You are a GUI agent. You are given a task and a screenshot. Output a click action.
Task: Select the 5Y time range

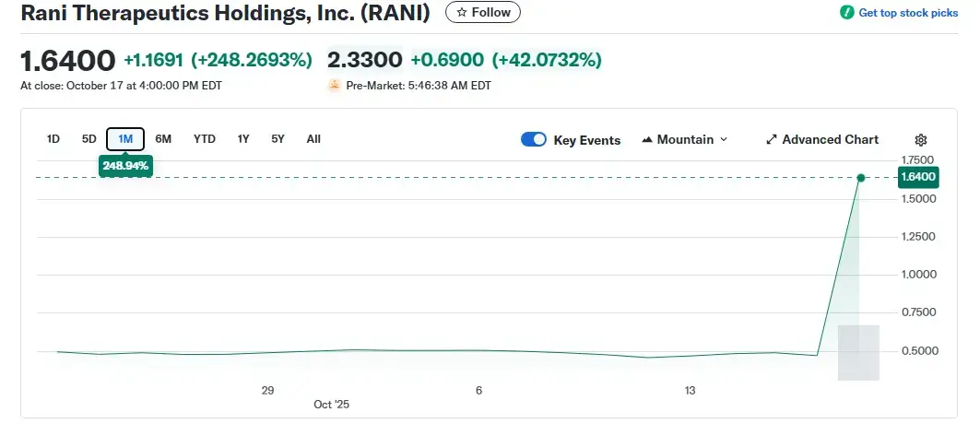coord(277,139)
